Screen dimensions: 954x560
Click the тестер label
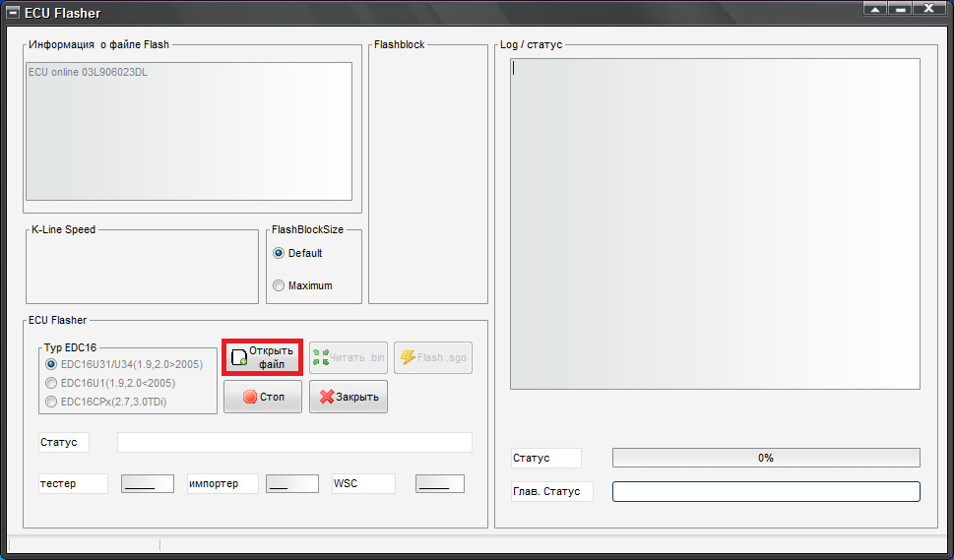point(73,484)
